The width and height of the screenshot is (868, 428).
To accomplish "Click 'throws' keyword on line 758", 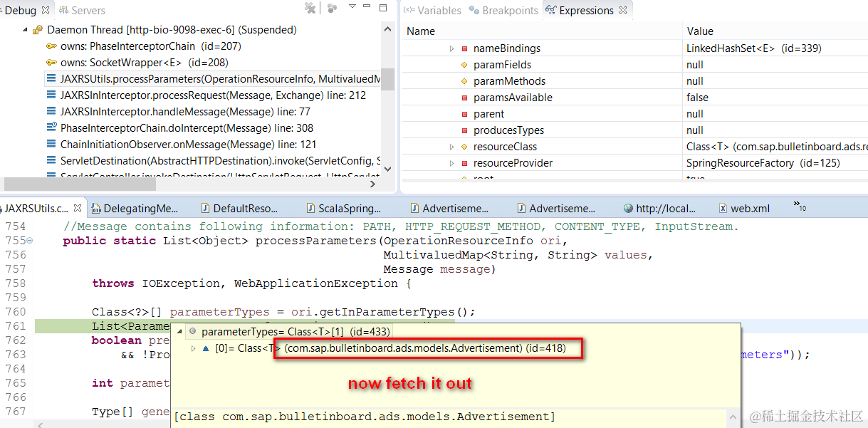I will 113,283.
